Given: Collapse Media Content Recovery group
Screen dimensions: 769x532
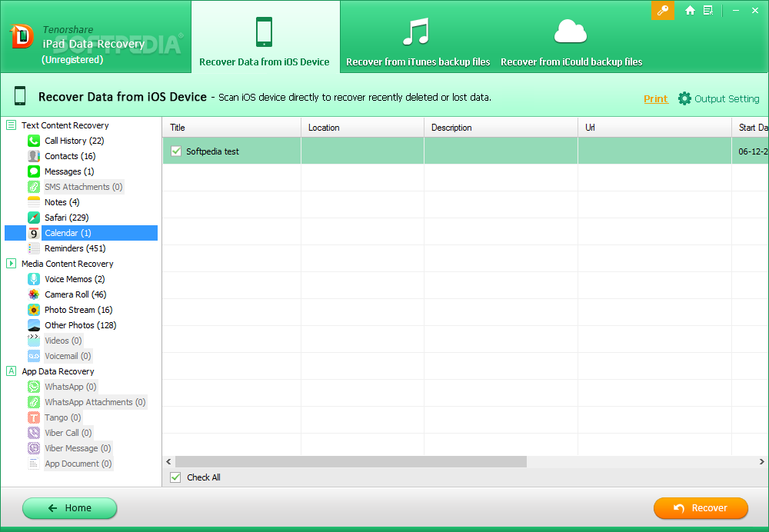Looking at the screenshot, I should [12, 263].
